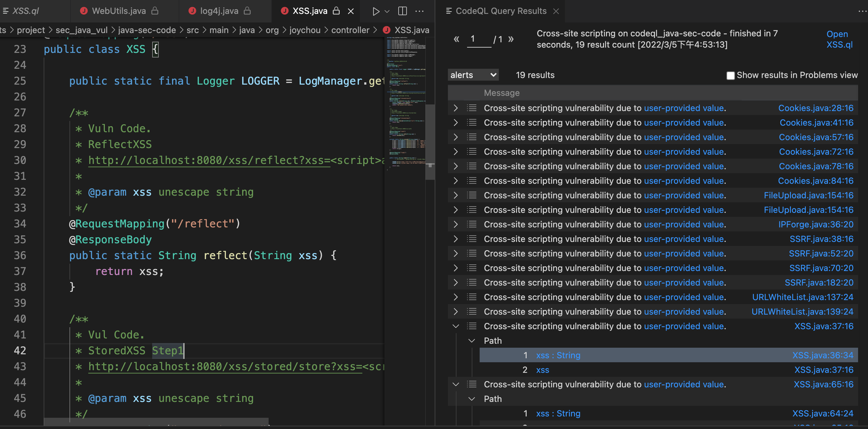Expand the IPForge.java:36:20 result row

point(456,224)
